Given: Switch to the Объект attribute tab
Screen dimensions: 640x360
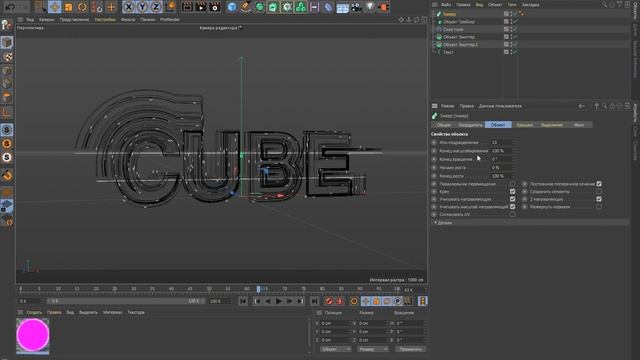Looking at the screenshot, I should pos(498,125).
